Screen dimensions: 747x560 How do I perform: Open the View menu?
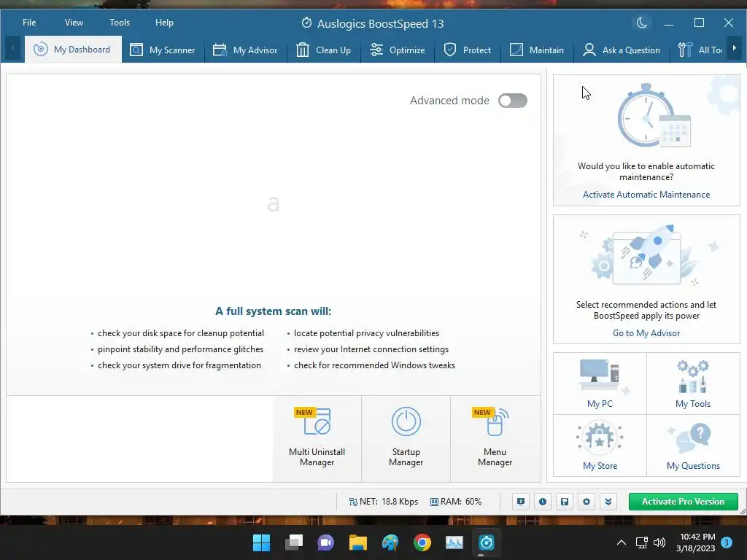tap(74, 23)
